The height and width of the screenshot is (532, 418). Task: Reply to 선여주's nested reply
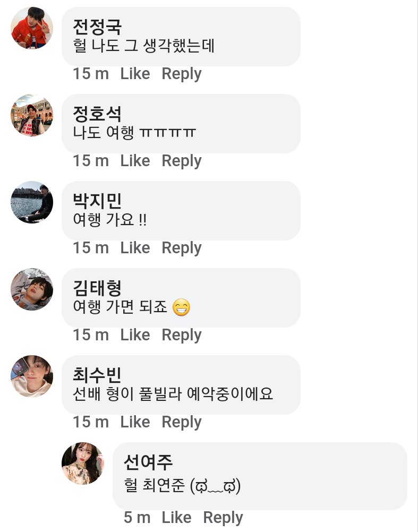point(223,518)
